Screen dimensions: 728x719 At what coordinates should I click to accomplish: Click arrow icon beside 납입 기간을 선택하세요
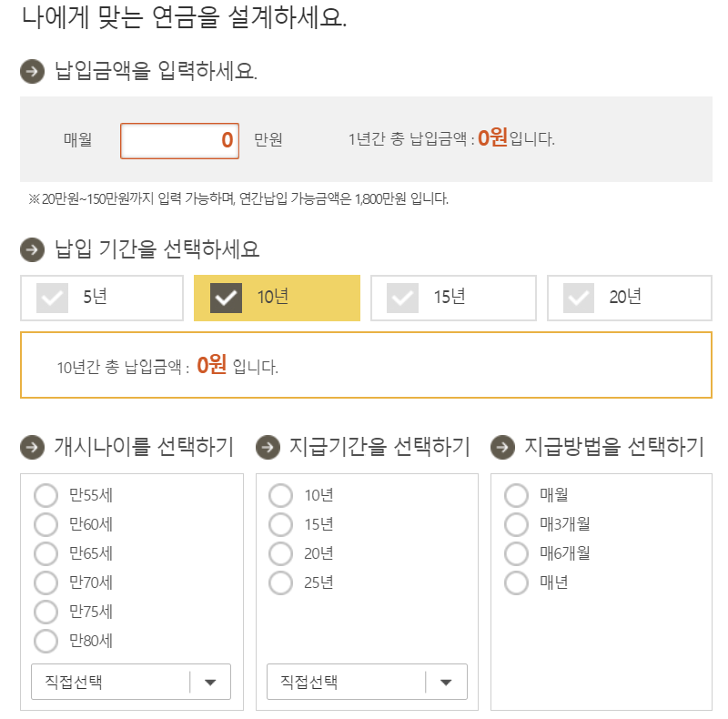(32, 249)
